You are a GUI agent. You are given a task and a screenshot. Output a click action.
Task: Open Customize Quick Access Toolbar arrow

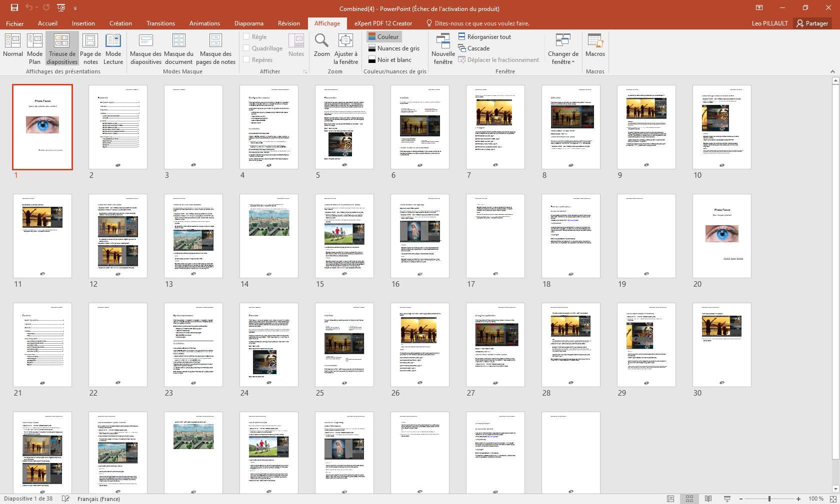[x=75, y=8]
